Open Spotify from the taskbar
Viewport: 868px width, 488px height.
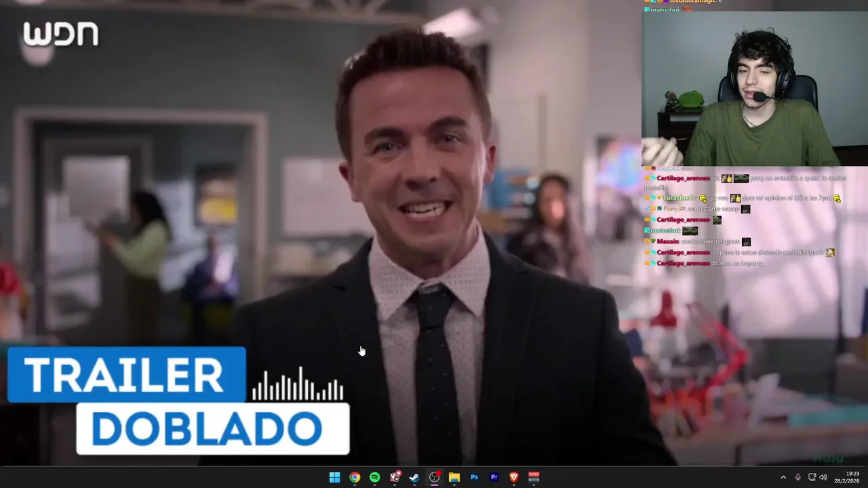(x=374, y=477)
